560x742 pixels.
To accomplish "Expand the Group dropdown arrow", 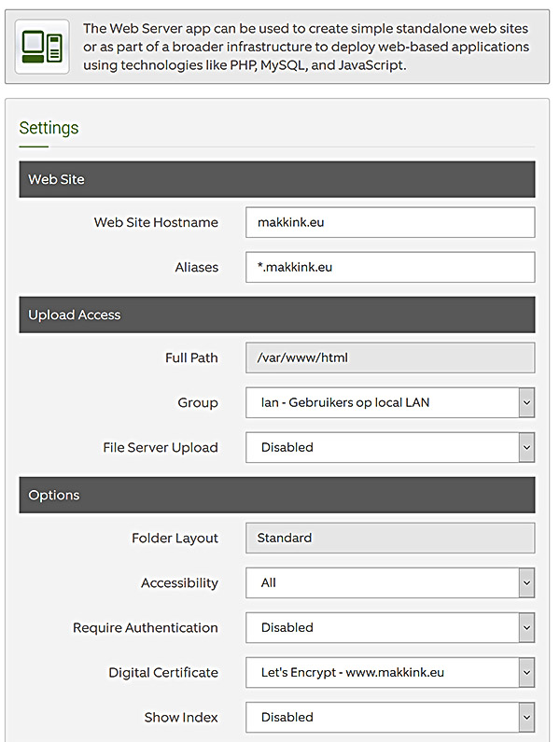I will [x=526, y=402].
